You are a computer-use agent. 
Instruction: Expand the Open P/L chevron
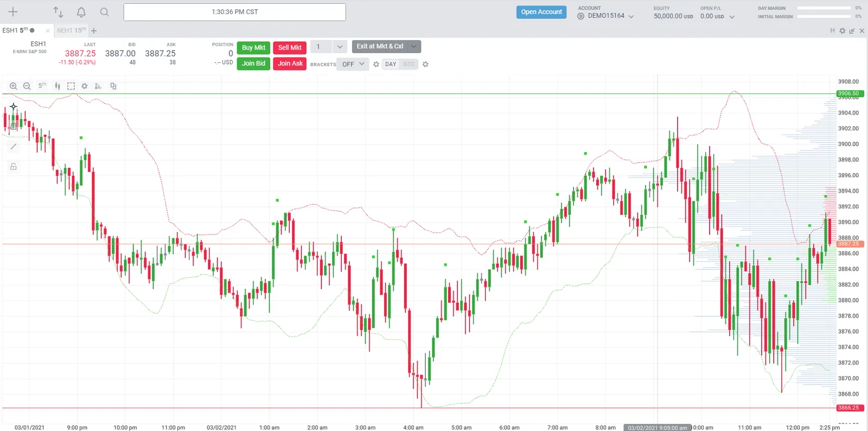pyautogui.click(x=732, y=17)
